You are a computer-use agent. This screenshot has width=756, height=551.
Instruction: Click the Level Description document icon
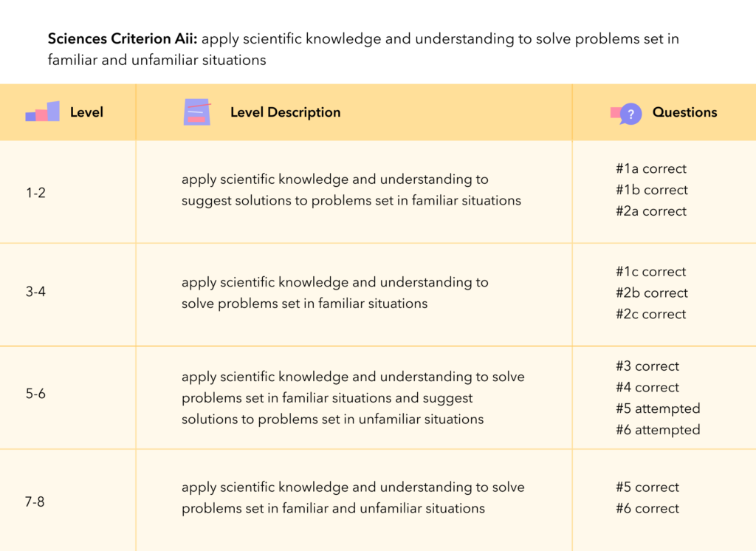point(196,112)
